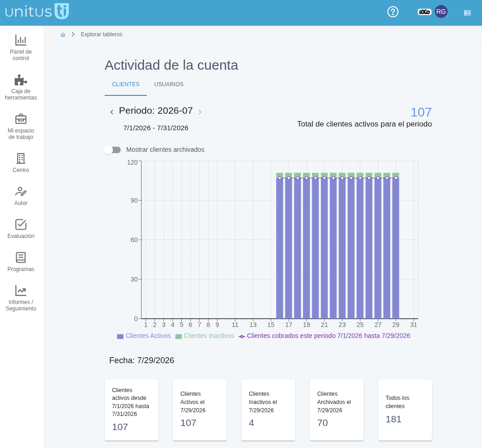482x448 pixels.
Task: Click the home breadcrumb icon
Action: point(63,34)
